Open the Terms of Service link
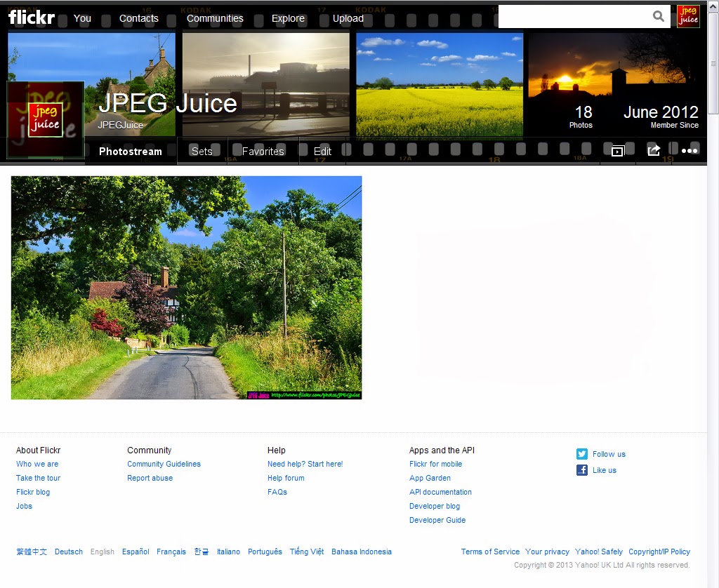The width and height of the screenshot is (719, 588). pyautogui.click(x=489, y=552)
